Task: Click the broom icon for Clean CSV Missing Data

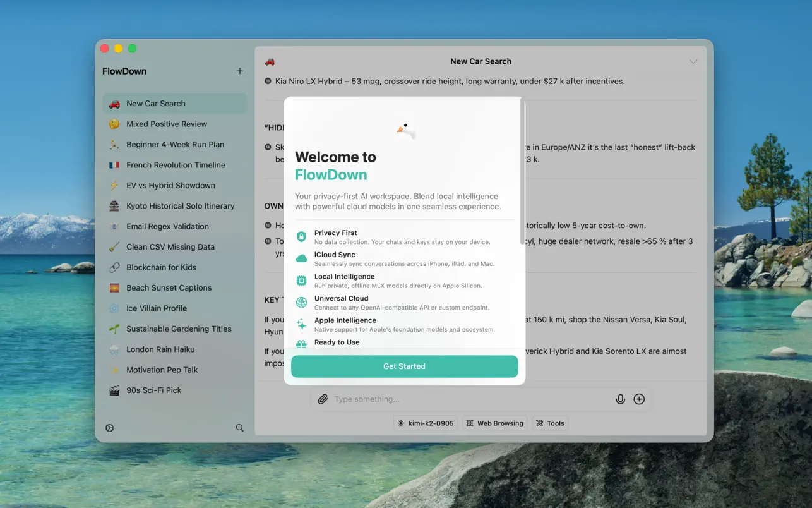Action: click(114, 247)
